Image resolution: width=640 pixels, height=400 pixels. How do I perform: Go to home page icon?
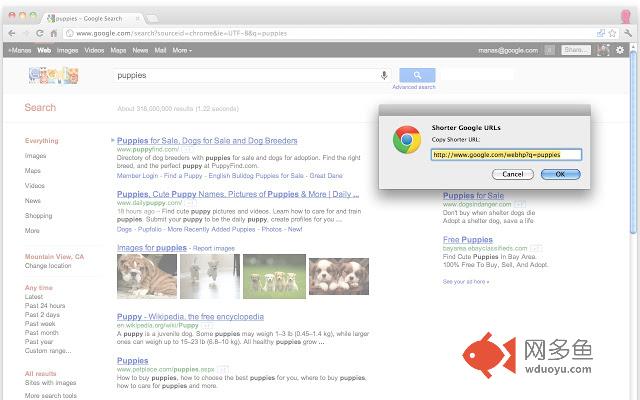point(53,33)
